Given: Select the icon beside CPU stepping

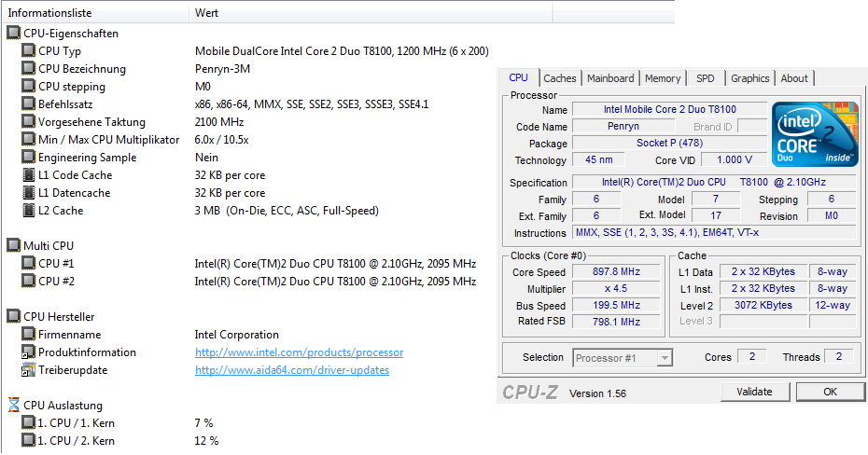Looking at the screenshot, I should tap(28, 87).
